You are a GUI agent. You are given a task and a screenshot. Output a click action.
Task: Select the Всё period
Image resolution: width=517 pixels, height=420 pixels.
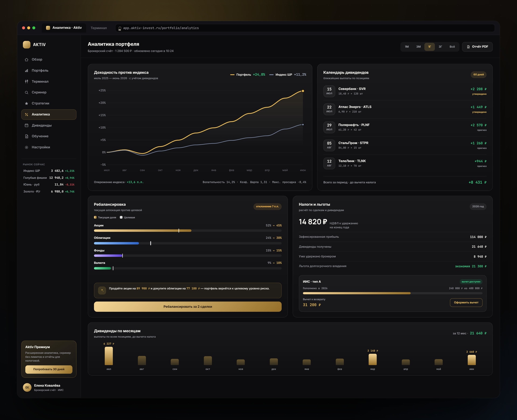452,47
